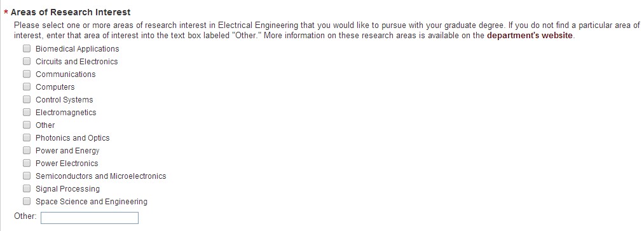Select the Circuits and Electronics checkbox

(x=27, y=61)
